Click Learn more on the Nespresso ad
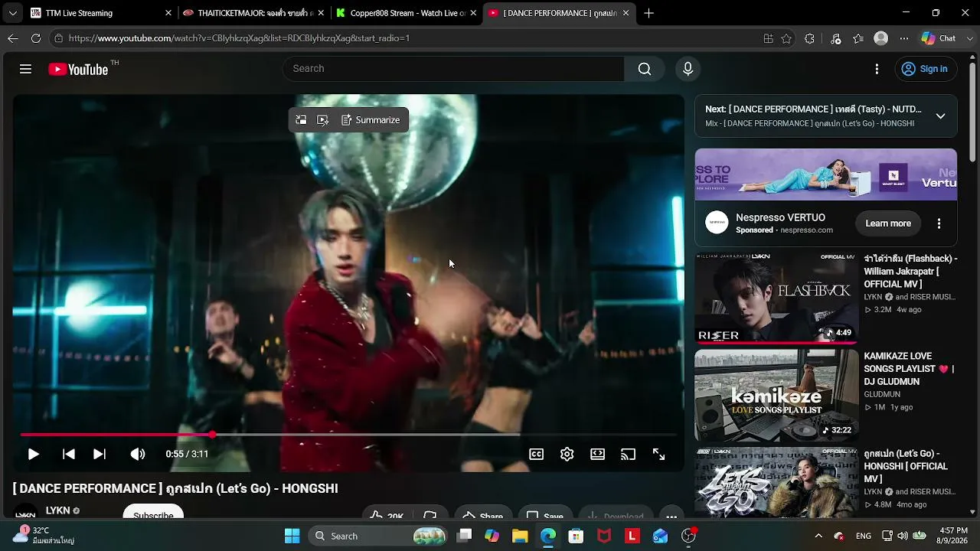Screen dimensions: 980x551 click(x=888, y=223)
